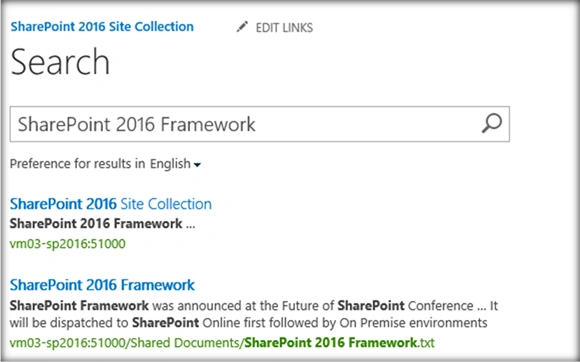580x362 pixels.
Task: Open the EDIT LINKS option
Action: pos(284,28)
